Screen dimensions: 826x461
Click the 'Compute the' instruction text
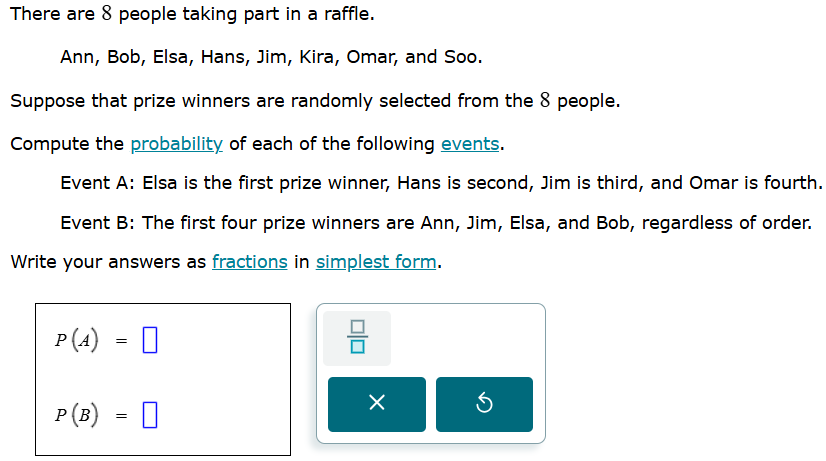[x=67, y=144]
